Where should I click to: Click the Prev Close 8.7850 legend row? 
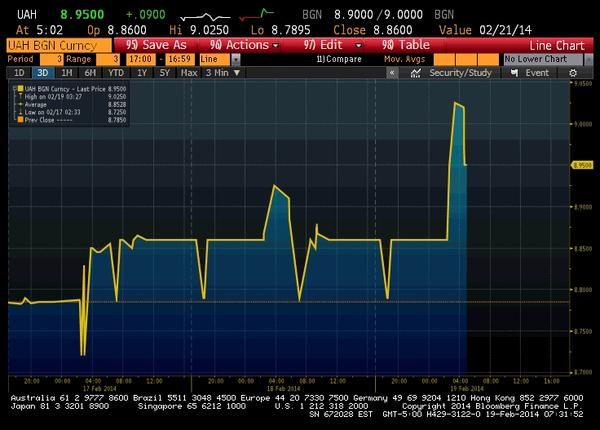click(x=73, y=120)
